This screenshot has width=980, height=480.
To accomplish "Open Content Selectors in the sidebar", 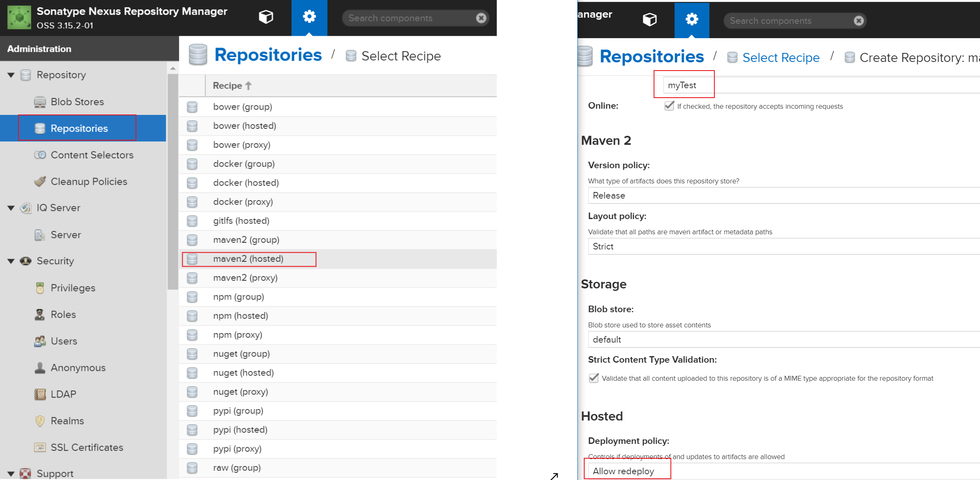I will (84, 155).
